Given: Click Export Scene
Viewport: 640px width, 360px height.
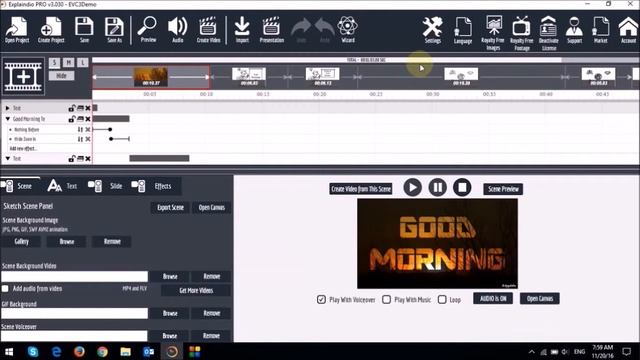Looking at the screenshot, I should pos(170,207).
